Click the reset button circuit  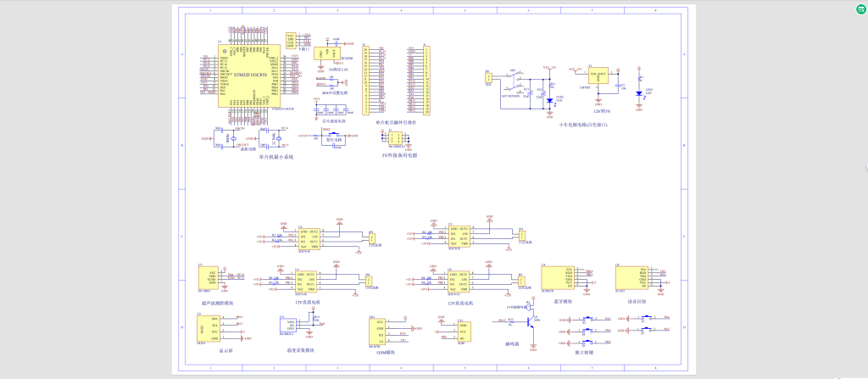(336, 137)
